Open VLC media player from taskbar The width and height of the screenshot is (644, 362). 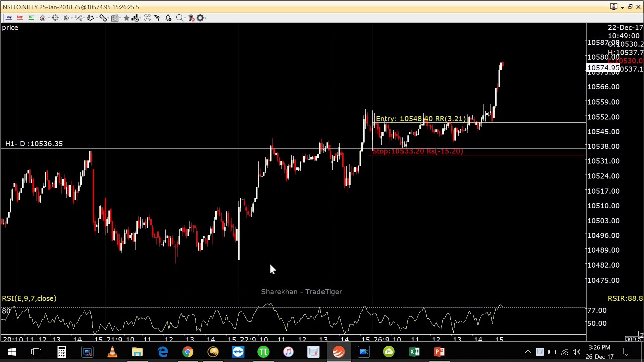pyautogui.click(x=112, y=352)
